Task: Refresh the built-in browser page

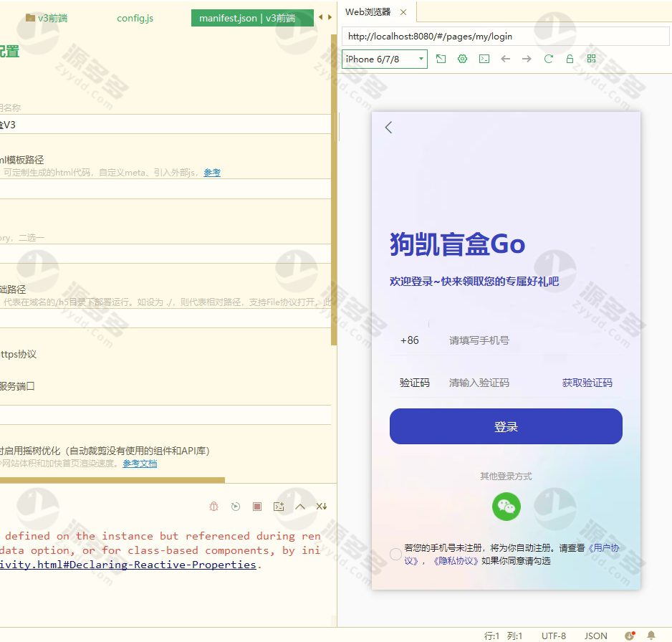Action: tap(548, 59)
